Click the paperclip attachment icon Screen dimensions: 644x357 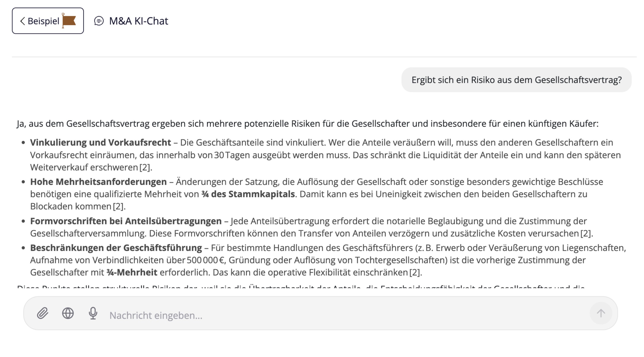coord(43,313)
